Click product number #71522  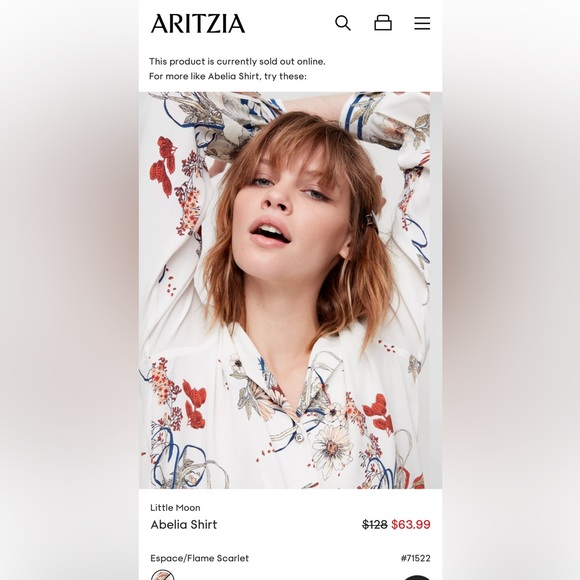click(415, 558)
